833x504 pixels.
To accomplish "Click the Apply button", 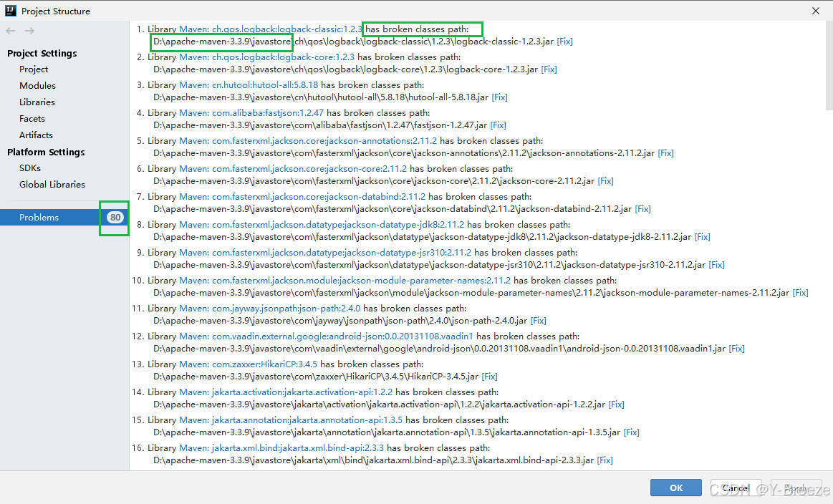I will pyautogui.click(x=796, y=488).
